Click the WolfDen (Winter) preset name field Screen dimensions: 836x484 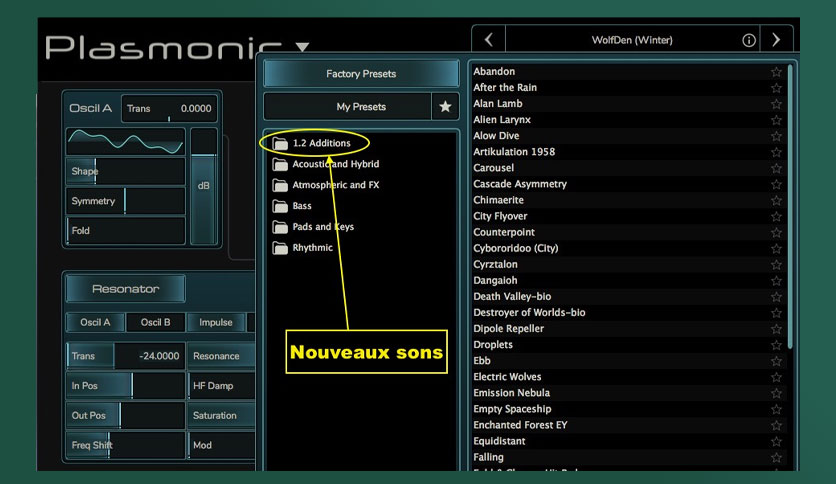pyautogui.click(x=632, y=39)
